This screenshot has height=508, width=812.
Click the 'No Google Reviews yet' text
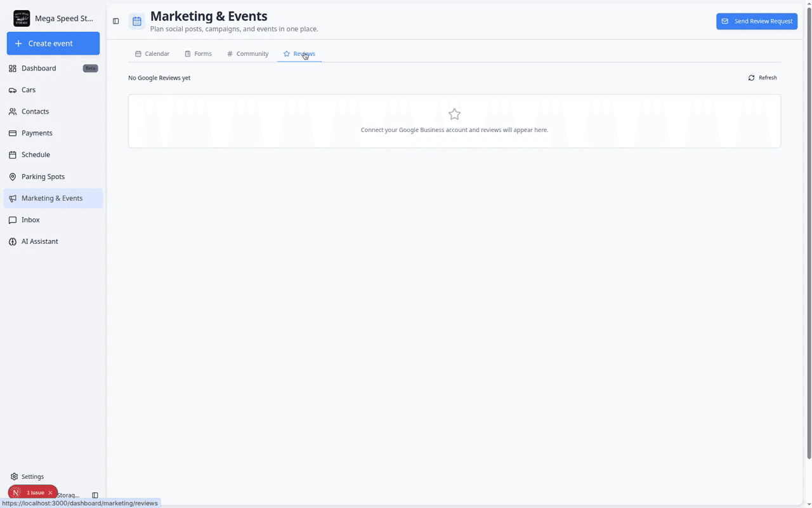click(159, 78)
